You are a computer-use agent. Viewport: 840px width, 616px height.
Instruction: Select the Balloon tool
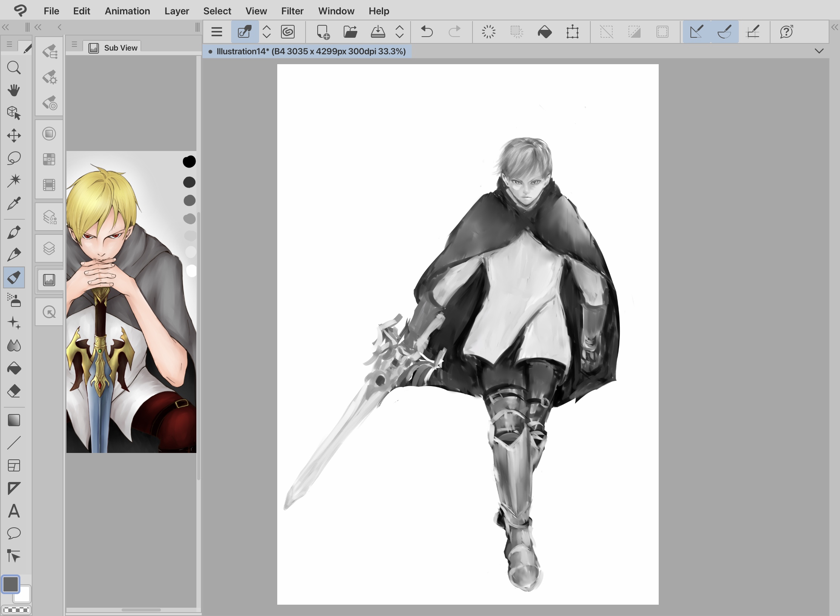(x=14, y=533)
